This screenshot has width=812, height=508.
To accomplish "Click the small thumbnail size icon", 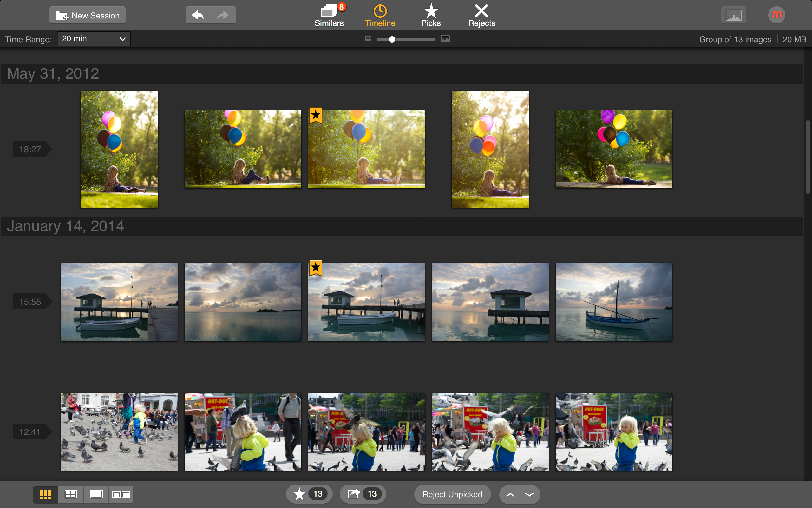I will click(x=368, y=39).
